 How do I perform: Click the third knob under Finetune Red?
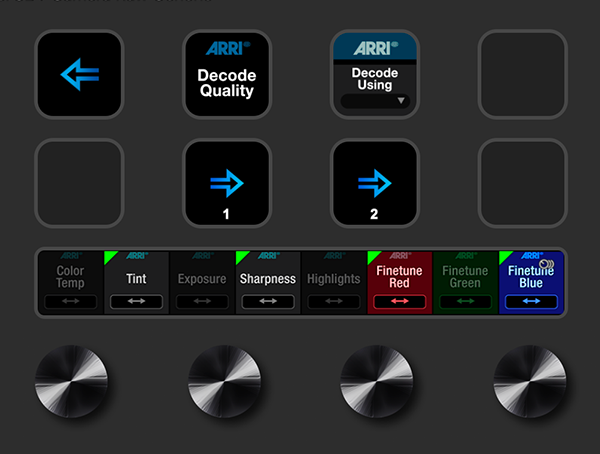[x=377, y=381]
